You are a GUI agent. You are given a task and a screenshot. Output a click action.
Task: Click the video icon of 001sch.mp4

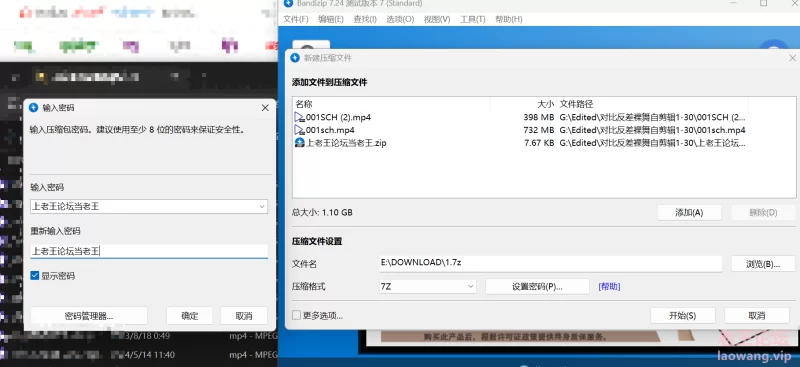coord(299,130)
